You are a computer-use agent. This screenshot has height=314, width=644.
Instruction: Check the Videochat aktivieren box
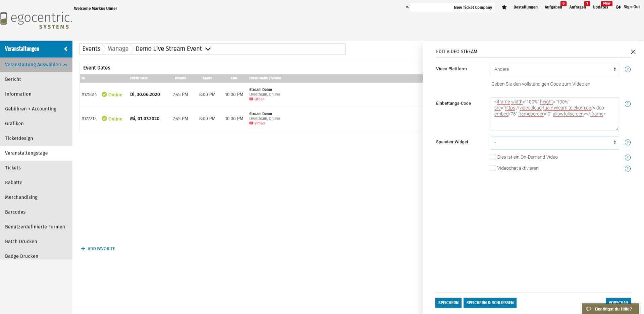pyautogui.click(x=493, y=168)
